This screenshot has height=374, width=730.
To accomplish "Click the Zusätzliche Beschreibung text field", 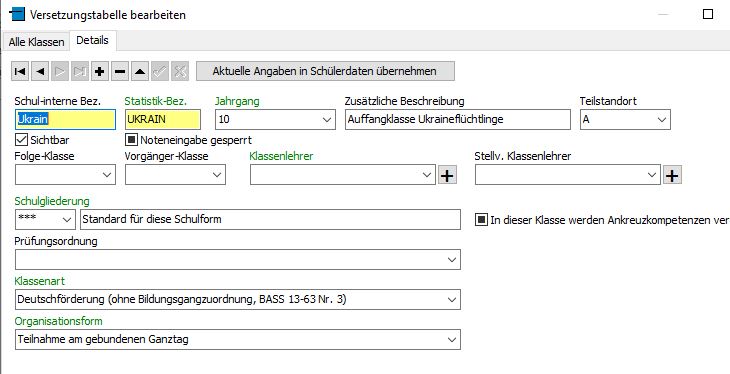I will (458, 120).
